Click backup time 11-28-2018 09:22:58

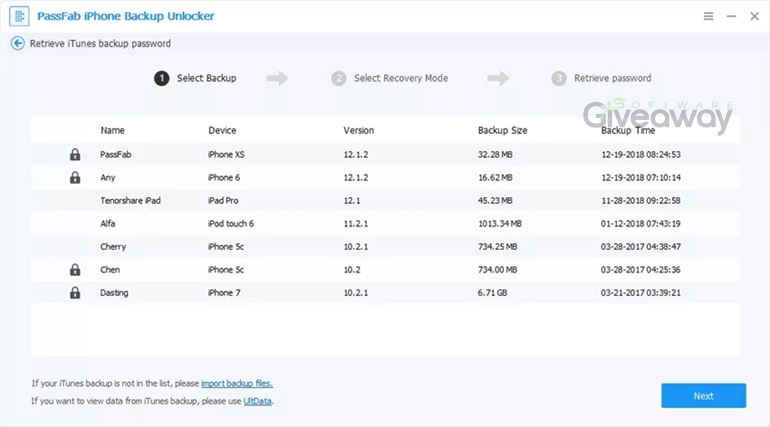click(641, 200)
